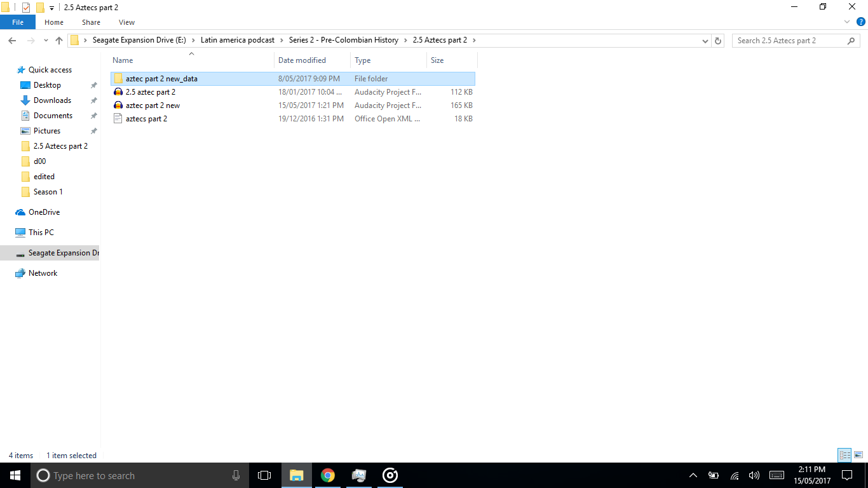This screenshot has height=488, width=868.
Task: Click Latin america podcast breadcrumb
Action: (x=238, y=40)
